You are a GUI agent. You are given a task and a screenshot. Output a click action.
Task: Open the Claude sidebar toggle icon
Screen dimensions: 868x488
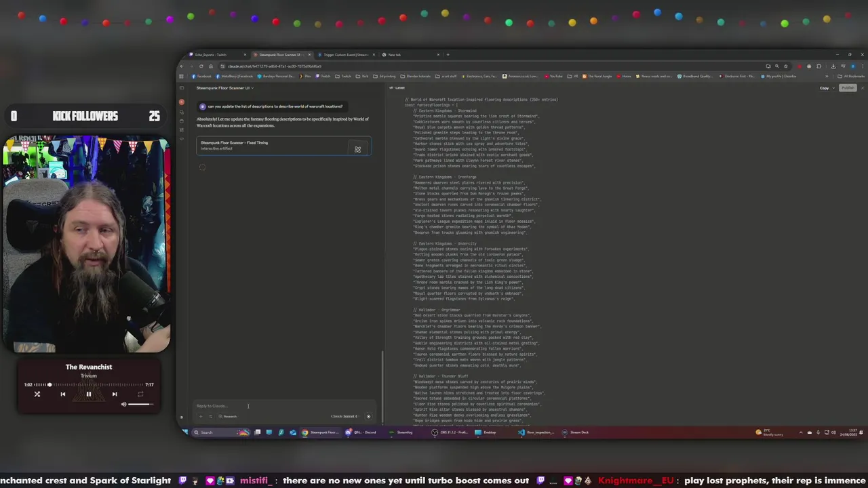[x=182, y=87]
